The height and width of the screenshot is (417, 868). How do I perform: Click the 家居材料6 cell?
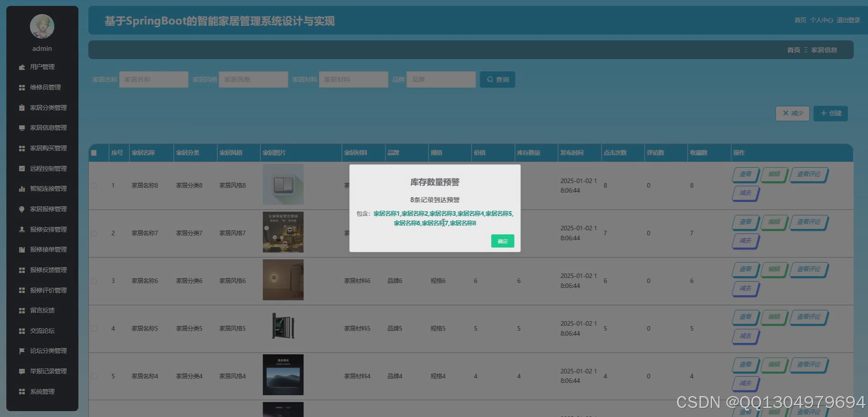pos(357,281)
